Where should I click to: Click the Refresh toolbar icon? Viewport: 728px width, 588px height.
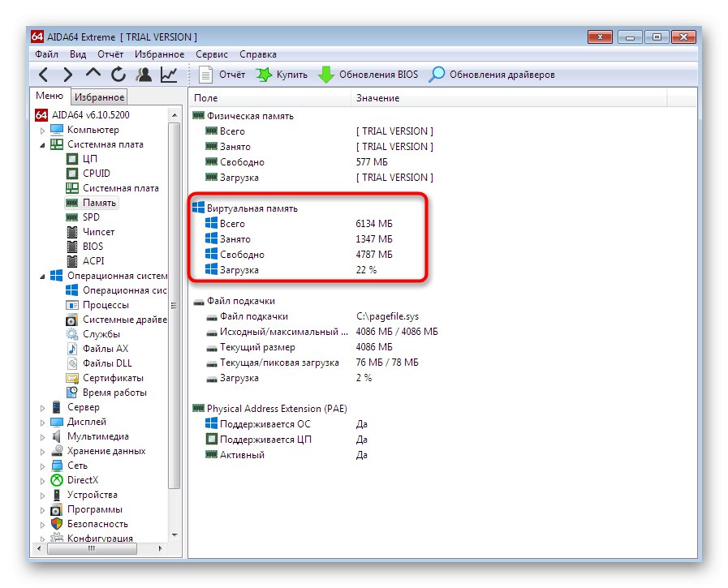point(118,75)
